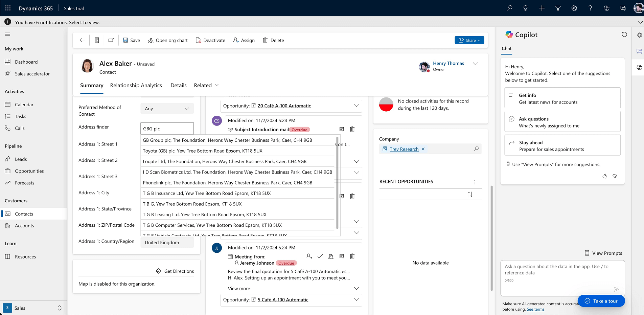Click the Save button
The height and width of the screenshot is (315, 644).
click(x=131, y=40)
